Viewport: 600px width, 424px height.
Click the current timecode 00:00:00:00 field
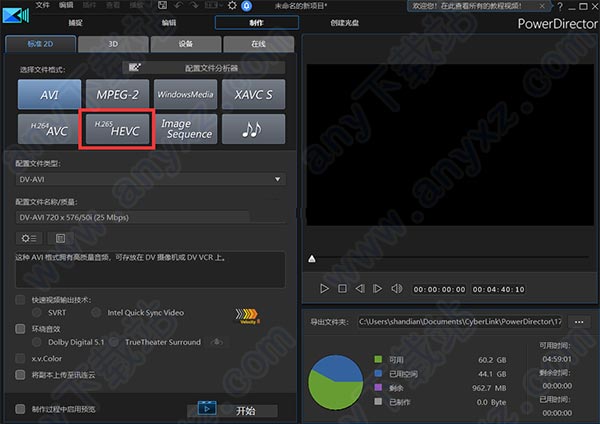[x=439, y=289]
